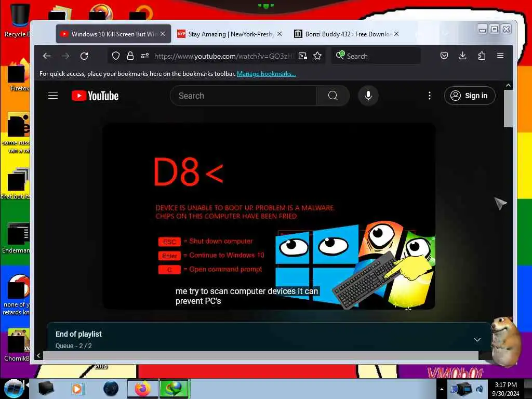Open Firefox downloads arrow icon
Viewport: 532px width, 399px height.
click(x=462, y=56)
